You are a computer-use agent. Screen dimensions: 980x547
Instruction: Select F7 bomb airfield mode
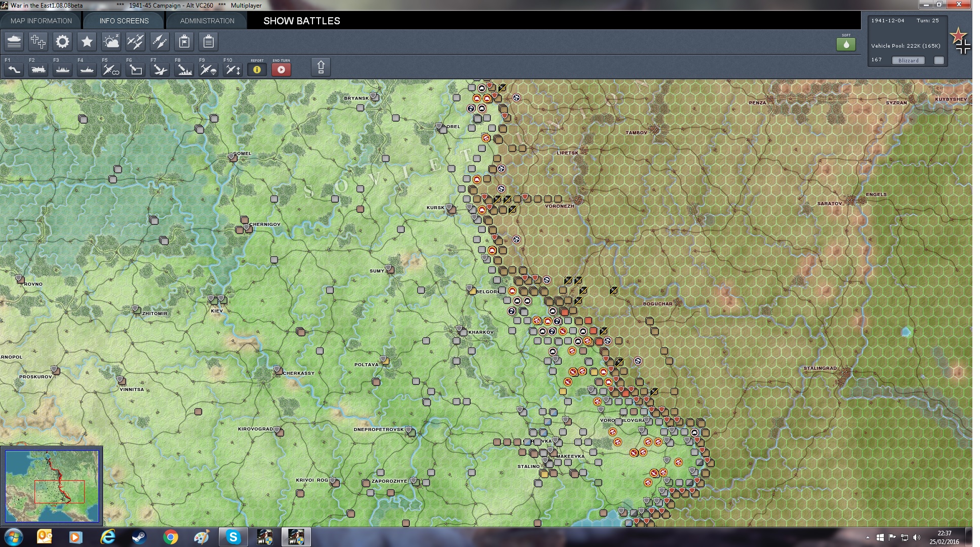[160, 69]
